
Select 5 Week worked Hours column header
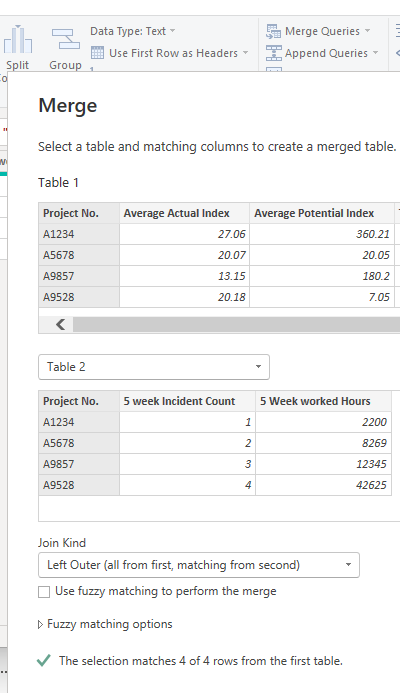point(324,401)
